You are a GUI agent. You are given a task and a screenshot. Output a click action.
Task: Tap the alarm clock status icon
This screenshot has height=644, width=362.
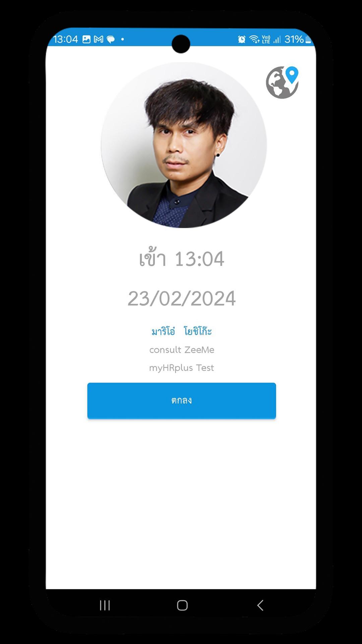click(242, 39)
